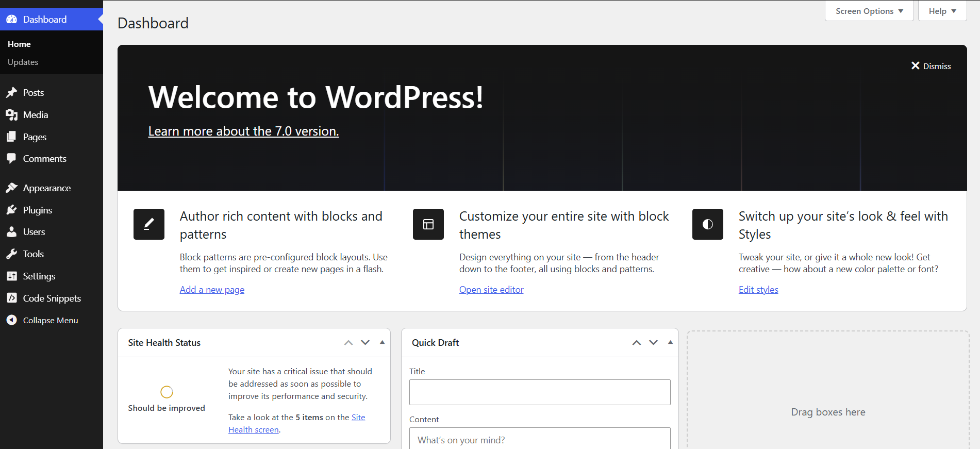Select the Home submenu item
The width and height of the screenshot is (980, 449).
19,44
